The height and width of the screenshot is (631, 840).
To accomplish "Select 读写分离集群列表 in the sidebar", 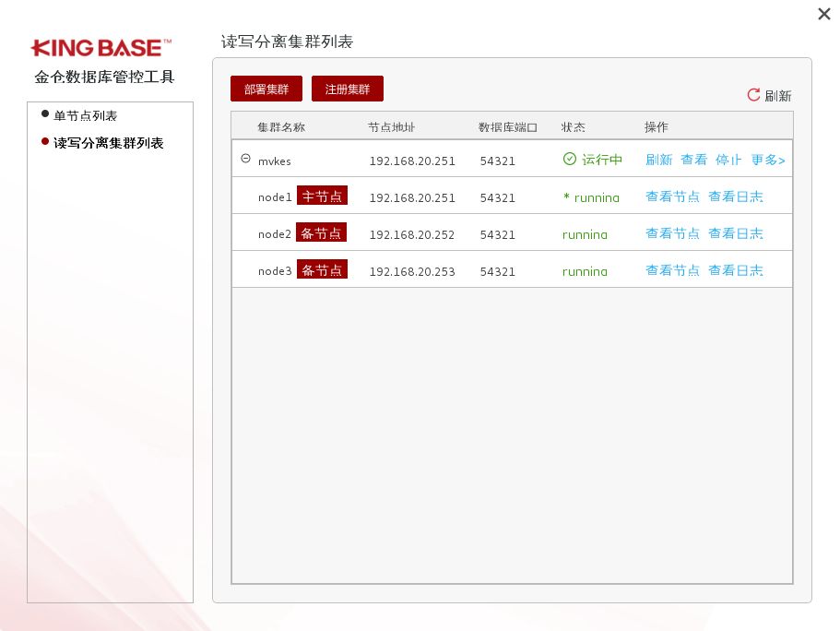I will pos(108,143).
